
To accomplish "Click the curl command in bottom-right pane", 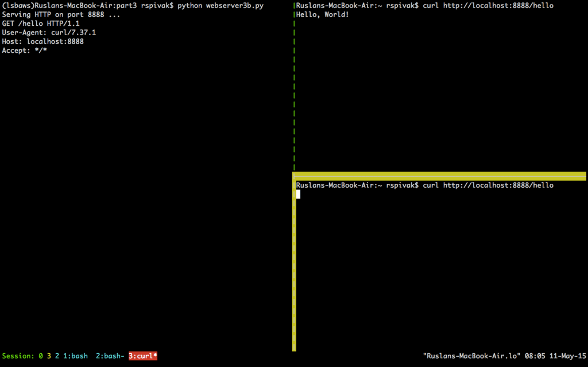I will (488, 186).
